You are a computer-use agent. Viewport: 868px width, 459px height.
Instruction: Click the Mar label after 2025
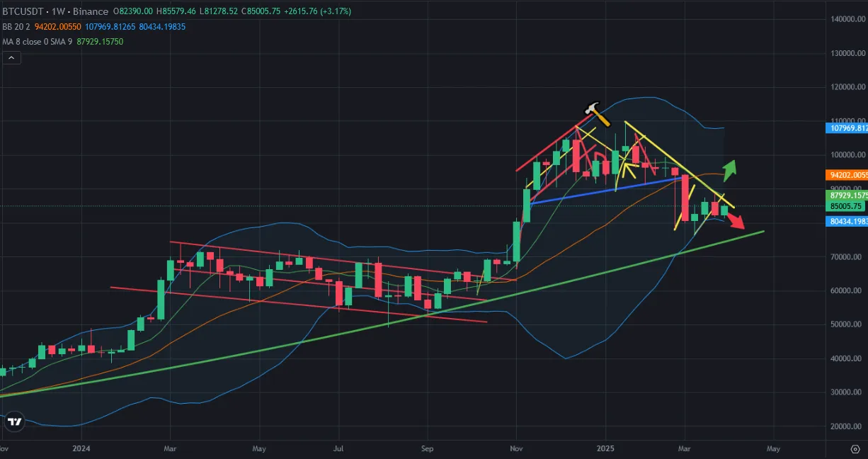tap(684, 449)
